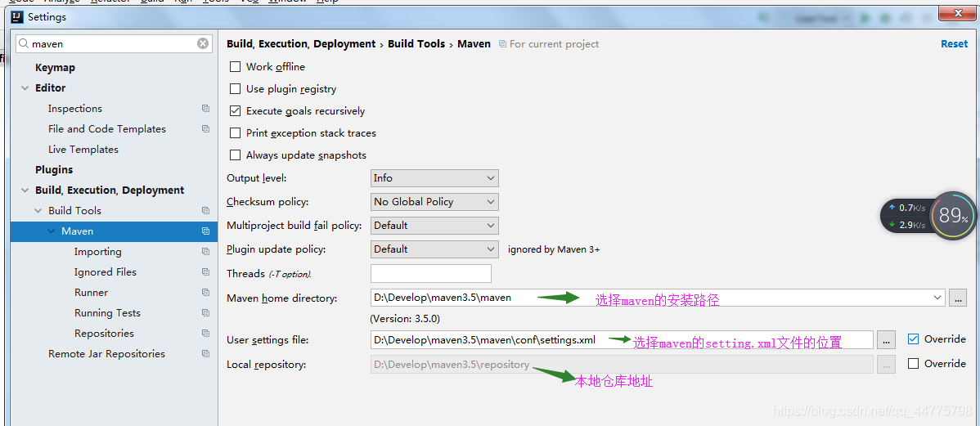Click project-level icon beside Build Tools
980x426 pixels.
(x=205, y=211)
